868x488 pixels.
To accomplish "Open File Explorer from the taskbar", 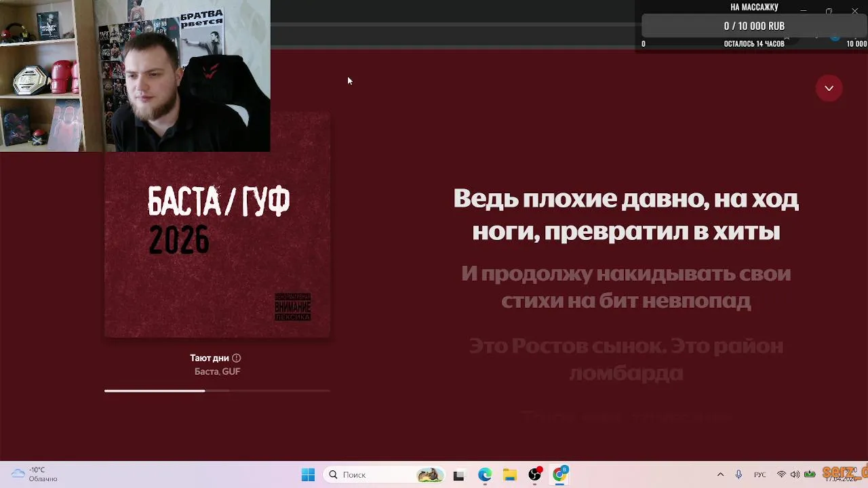I will pyautogui.click(x=509, y=475).
